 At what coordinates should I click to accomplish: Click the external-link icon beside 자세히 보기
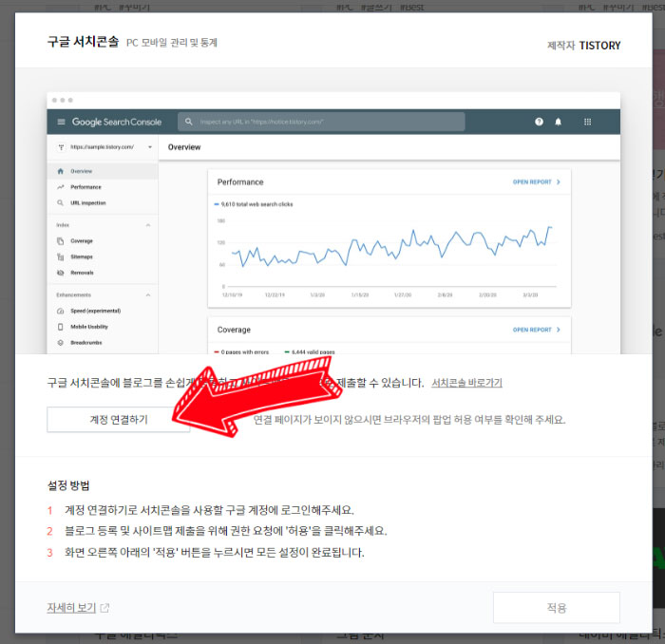(104, 608)
